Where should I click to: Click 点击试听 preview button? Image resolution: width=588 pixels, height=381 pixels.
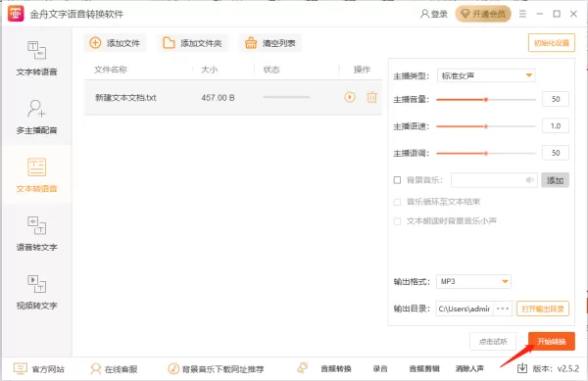(493, 341)
